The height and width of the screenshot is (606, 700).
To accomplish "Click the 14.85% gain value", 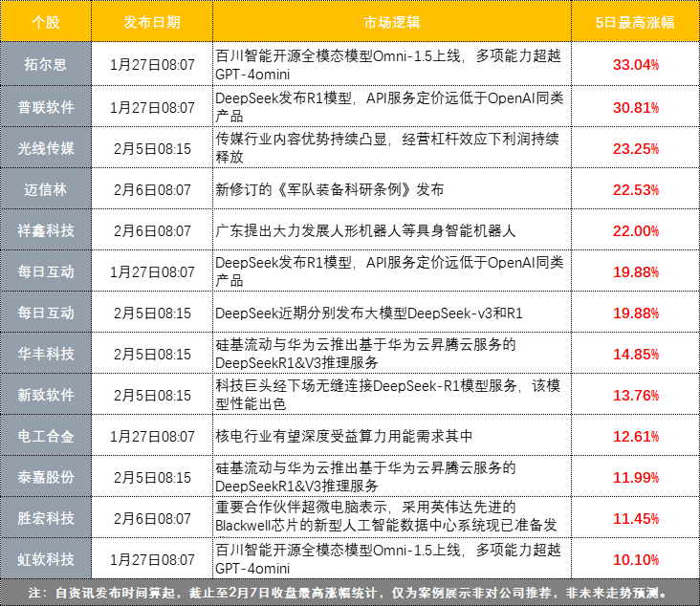I will pos(636,354).
